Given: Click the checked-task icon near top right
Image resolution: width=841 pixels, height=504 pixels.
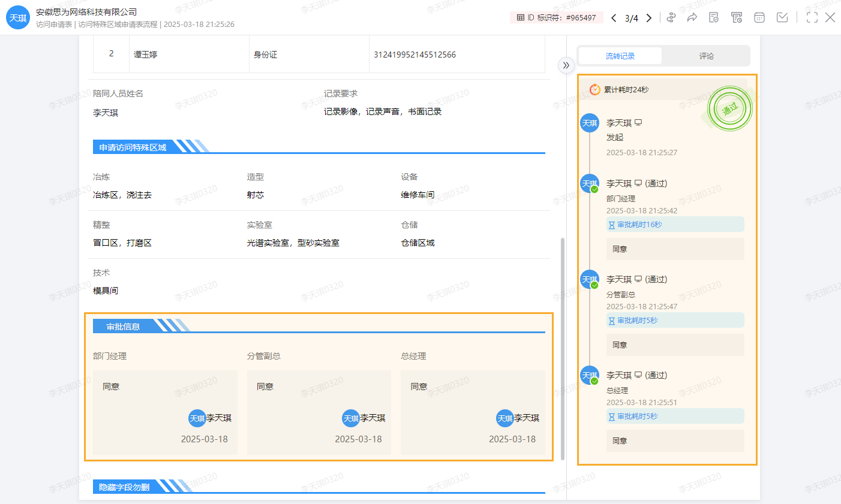Looking at the screenshot, I should (x=782, y=17).
